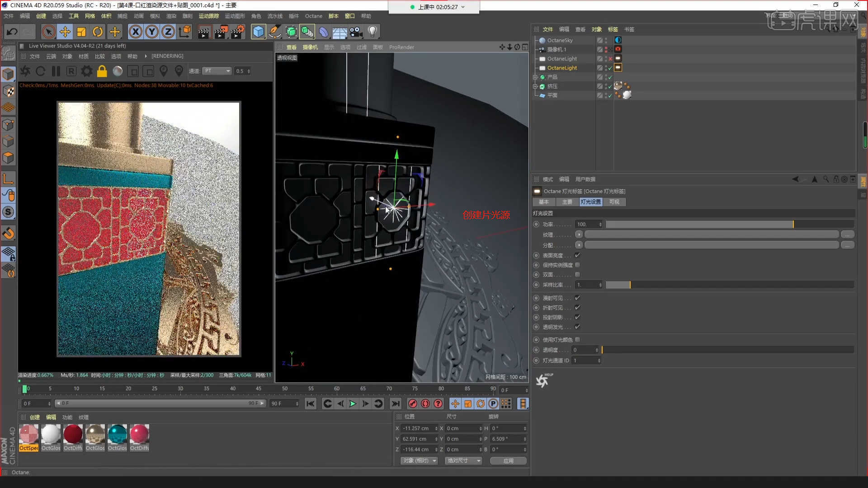Toggle the X axis lock

[135, 32]
